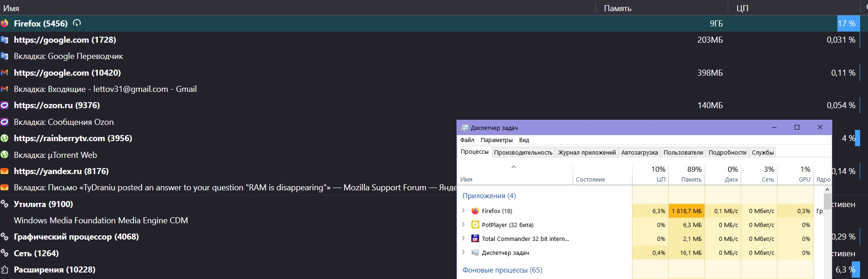Click the Фоновые процессы (65) group header
This screenshot has height=279, width=868.
tap(502, 270)
